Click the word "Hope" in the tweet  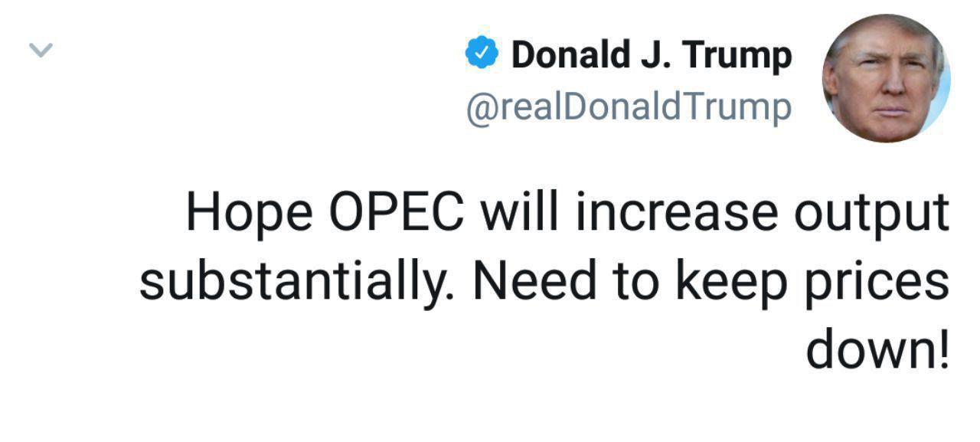248,213
